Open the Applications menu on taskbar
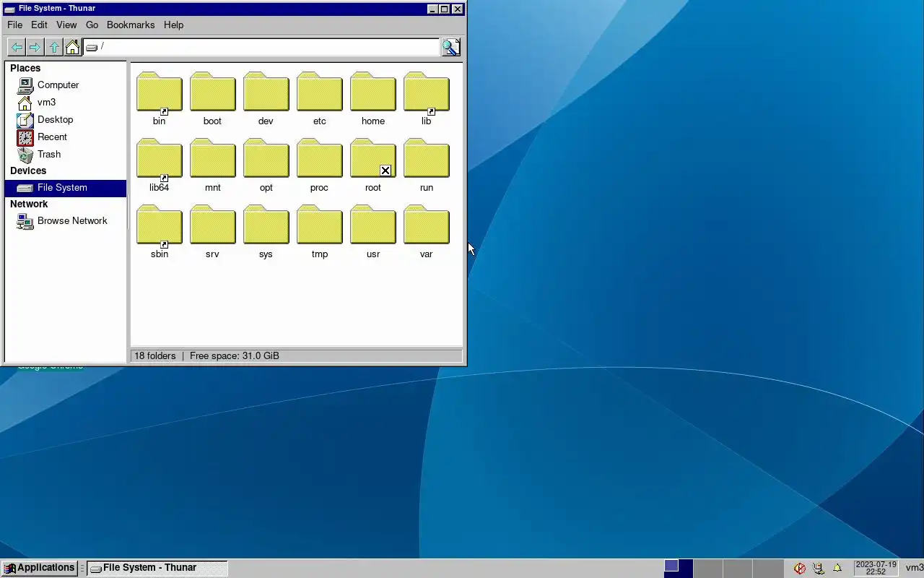The width and height of the screenshot is (924, 578). click(x=40, y=568)
